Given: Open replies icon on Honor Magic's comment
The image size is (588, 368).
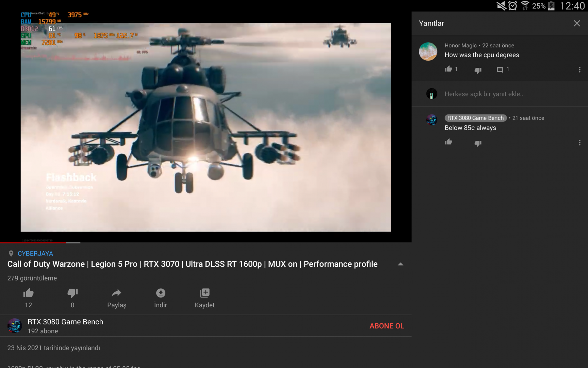Looking at the screenshot, I should point(500,70).
